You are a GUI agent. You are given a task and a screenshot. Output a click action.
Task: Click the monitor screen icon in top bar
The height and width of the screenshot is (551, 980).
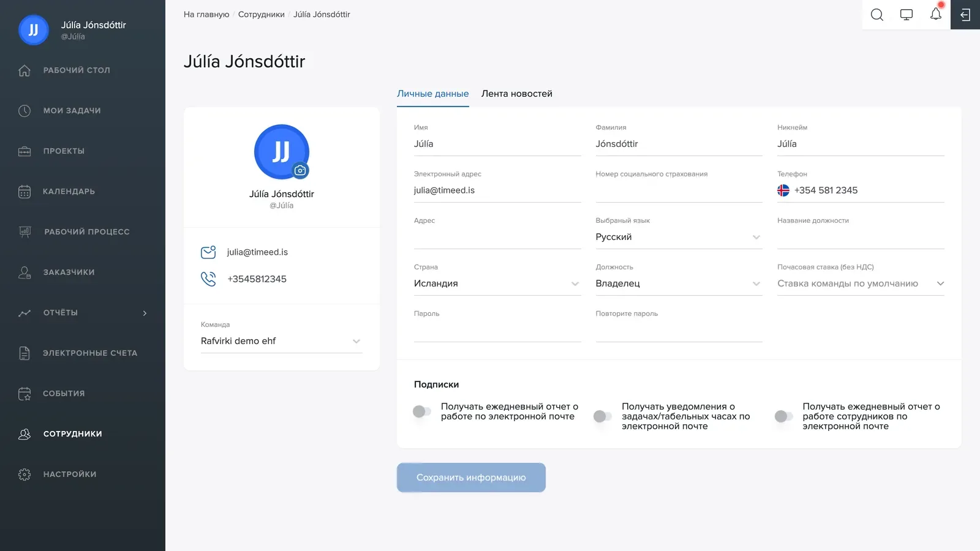pyautogui.click(x=907, y=15)
